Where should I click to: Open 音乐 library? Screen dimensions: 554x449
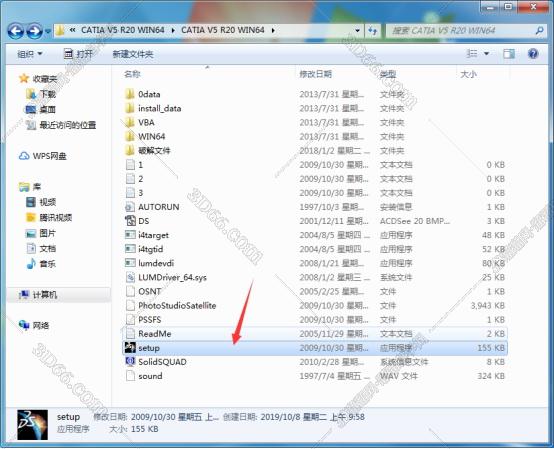click(x=41, y=264)
